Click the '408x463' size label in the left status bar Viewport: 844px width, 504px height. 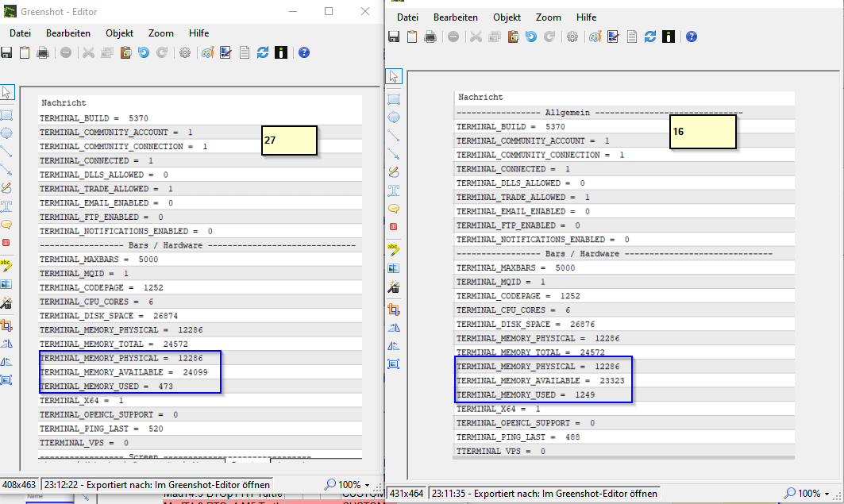19,485
